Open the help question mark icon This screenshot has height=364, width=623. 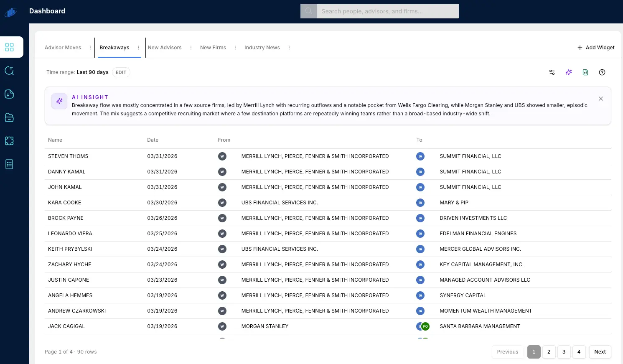[x=602, y=72]
